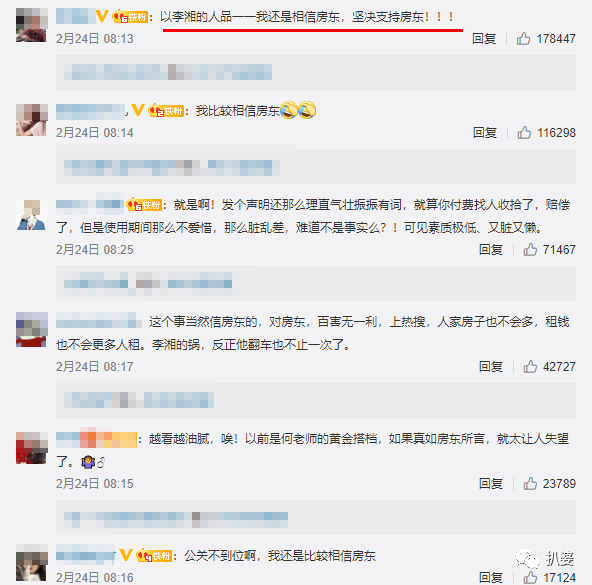Click thumbs-up icon beside 116298
Viewport: 592px width, 585px height.
click(x=524, y=133)
